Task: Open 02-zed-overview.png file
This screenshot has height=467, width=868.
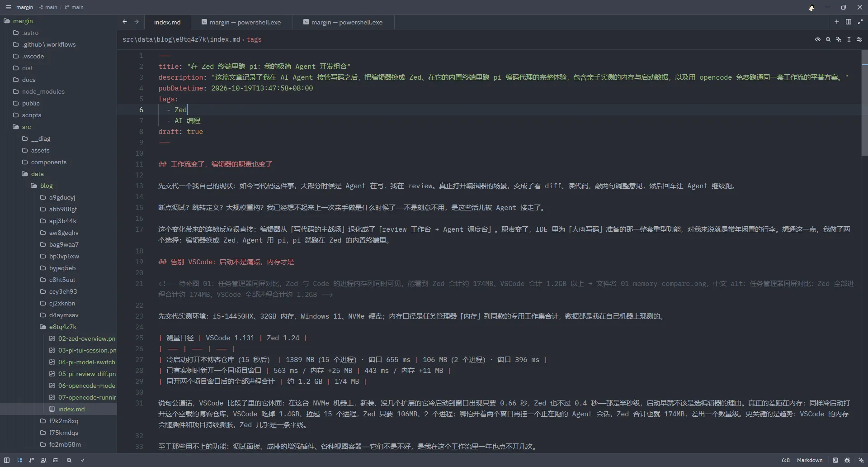Action: pos(59,338)
